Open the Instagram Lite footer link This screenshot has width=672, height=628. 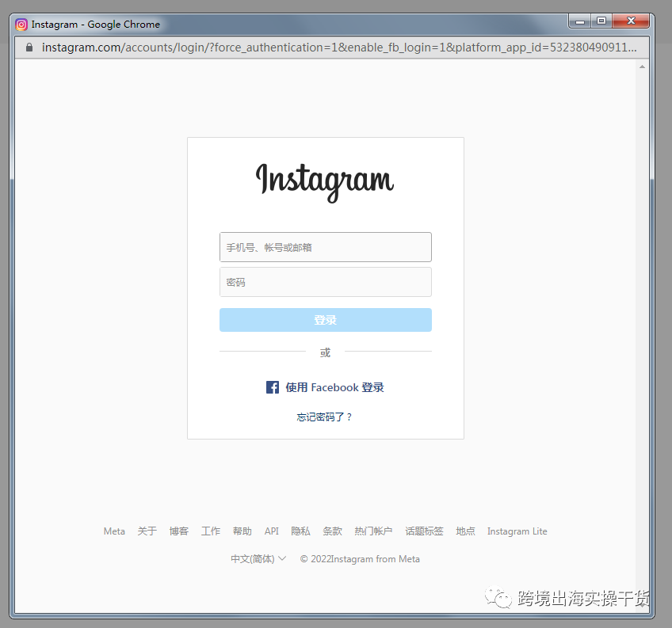tap(517, 531)
